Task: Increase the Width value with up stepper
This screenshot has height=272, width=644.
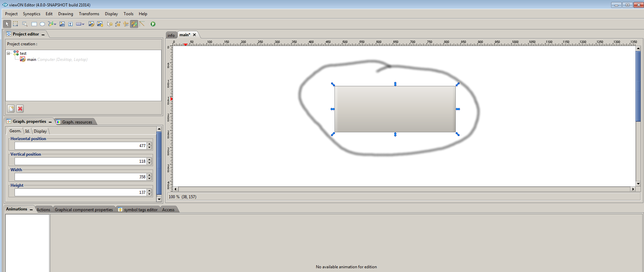Action: (x=149, y=175)
